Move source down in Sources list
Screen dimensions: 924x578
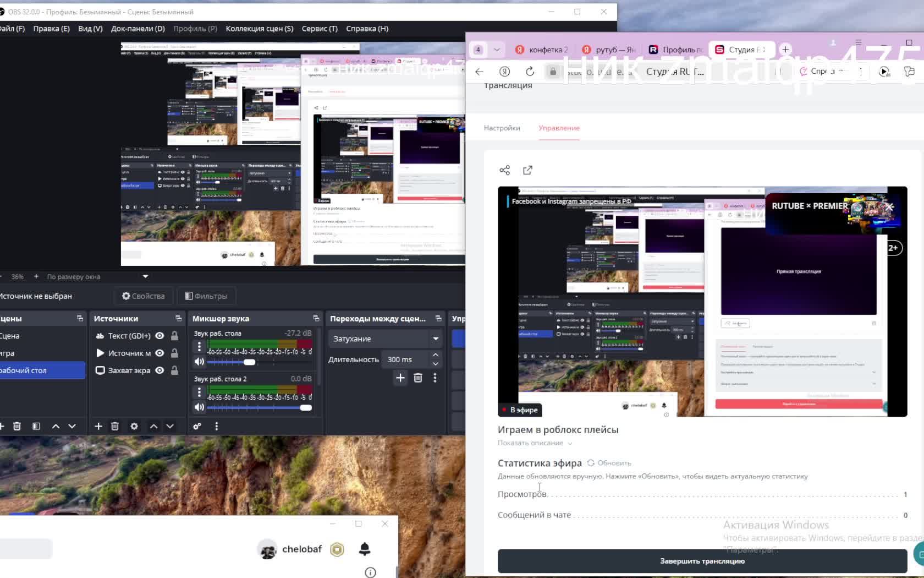tap(170, 426)
